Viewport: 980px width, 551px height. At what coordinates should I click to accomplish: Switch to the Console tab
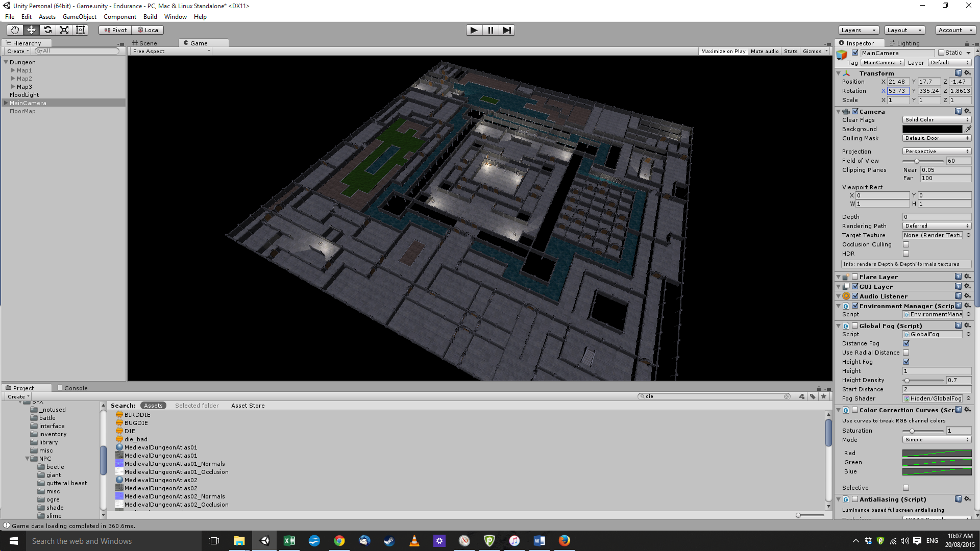tap(72, 388)
